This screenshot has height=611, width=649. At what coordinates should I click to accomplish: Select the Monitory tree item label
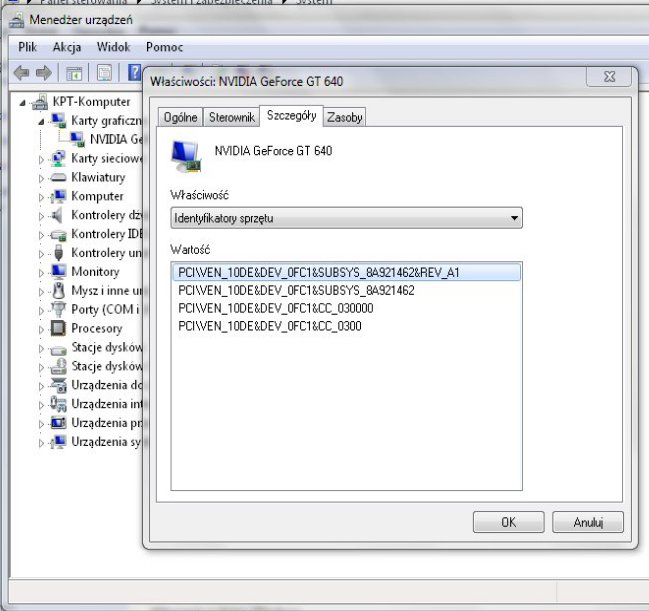tap(95, 272)
